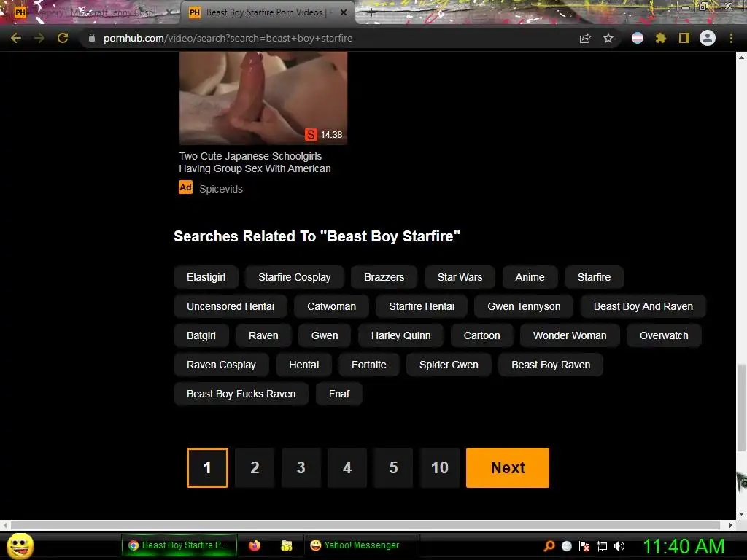
Task: Click the Anime related search tag
Action: tap(530, 277)
